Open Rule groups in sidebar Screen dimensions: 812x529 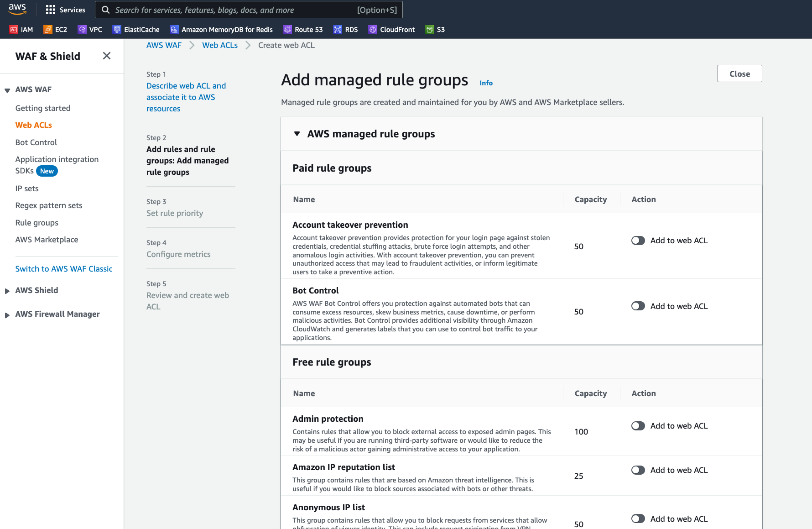point(37,223)
